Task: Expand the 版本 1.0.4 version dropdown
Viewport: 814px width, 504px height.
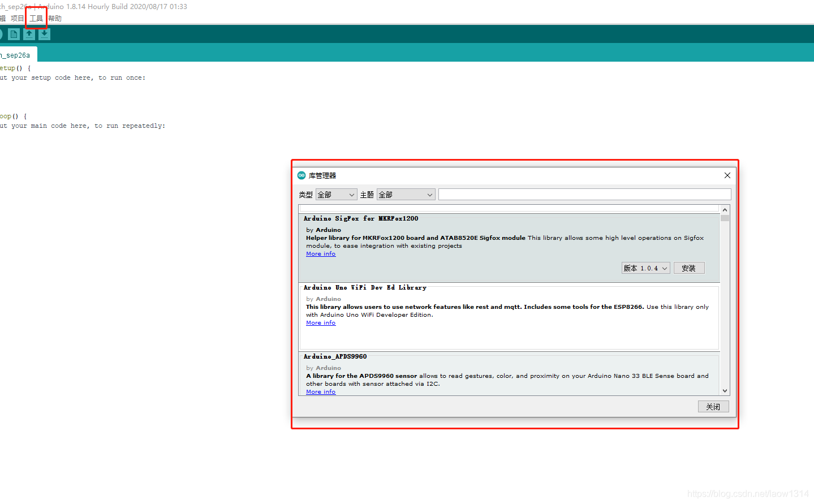Action: (x=645, y=268)
